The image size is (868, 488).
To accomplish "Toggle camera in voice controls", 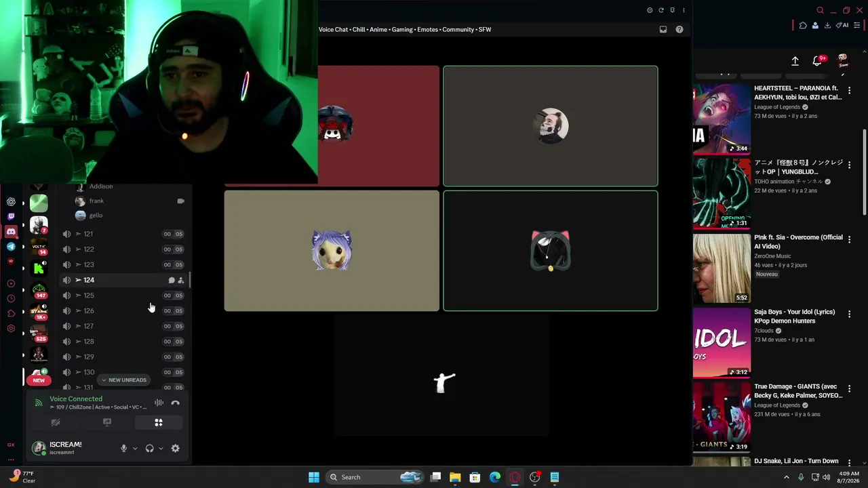I will coord(56,422).
